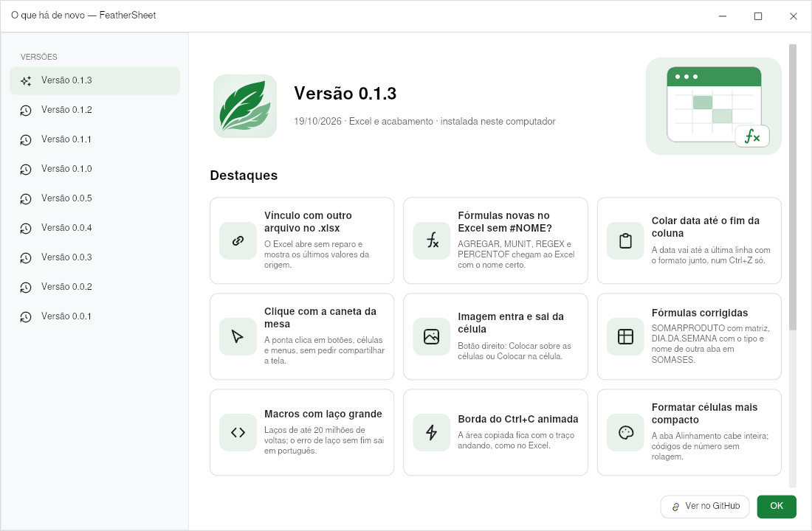This screenshot has height=531, width=812.
Task: Click Colar data até o fim da coluna title
Action: (x=705, y=226)
